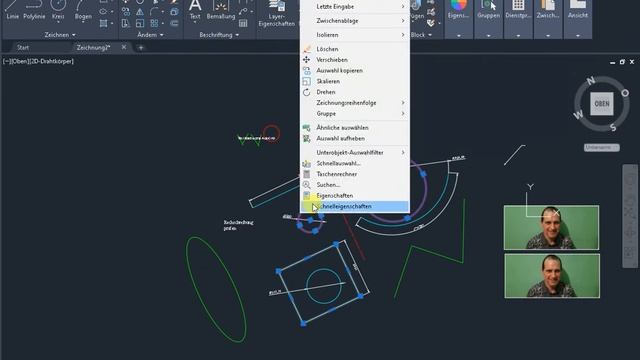Click the S compass direction on ViewCube
The width and height of the screenshot is (640, 360).
click(x=613, y=127)
